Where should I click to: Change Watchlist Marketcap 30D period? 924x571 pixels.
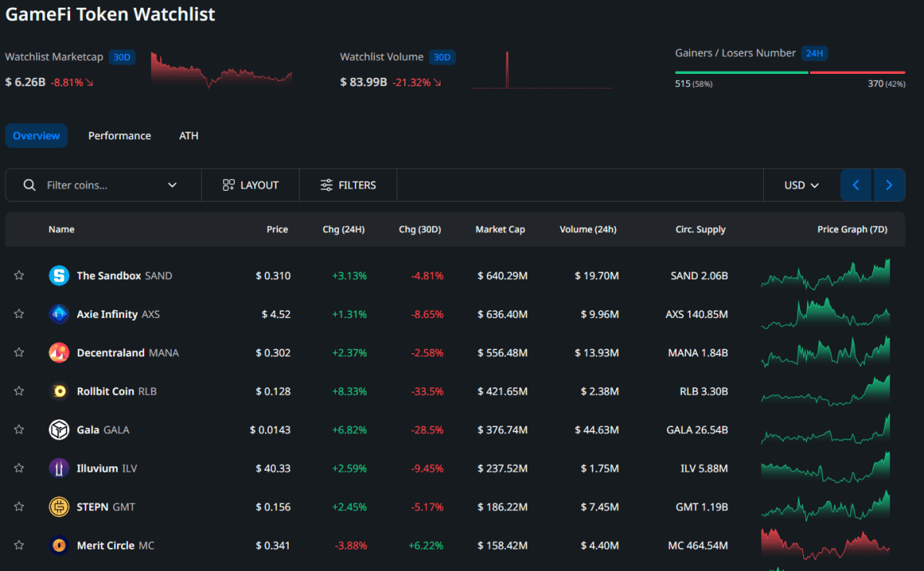point(122,57)
